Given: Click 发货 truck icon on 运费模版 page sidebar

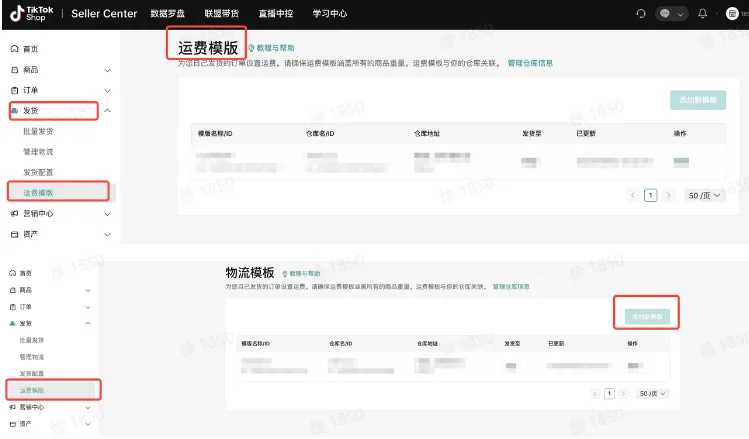Looking at the screenshot, I should click(x=14, y=111).
